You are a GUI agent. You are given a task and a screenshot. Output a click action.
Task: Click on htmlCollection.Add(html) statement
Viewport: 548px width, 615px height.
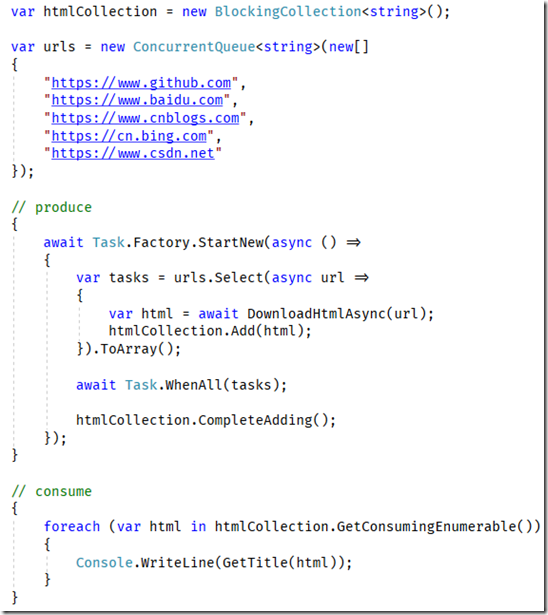click(210, 331)
